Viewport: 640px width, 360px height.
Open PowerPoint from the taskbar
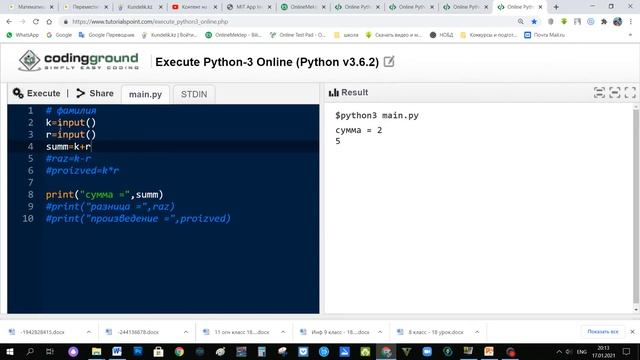pos(489,351)
